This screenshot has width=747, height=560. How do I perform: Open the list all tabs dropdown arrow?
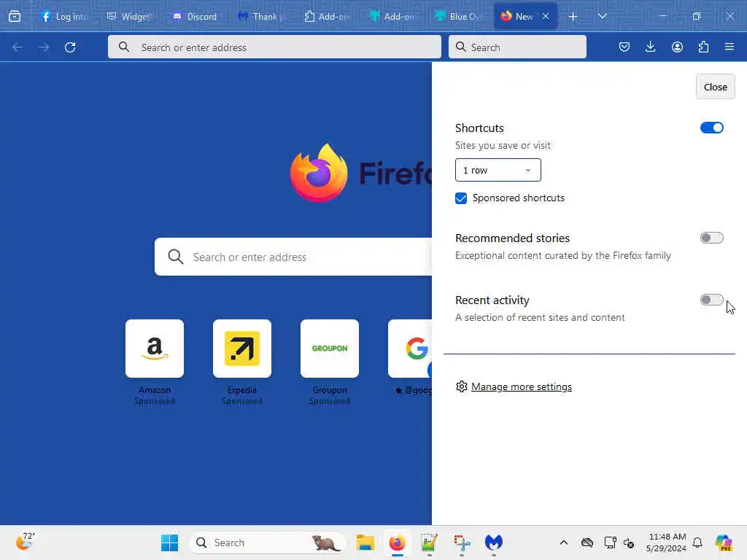(602, 16)
